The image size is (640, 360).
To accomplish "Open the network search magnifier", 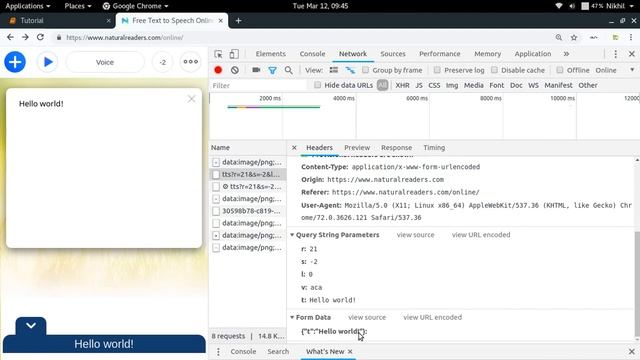I will coord(289,70).
